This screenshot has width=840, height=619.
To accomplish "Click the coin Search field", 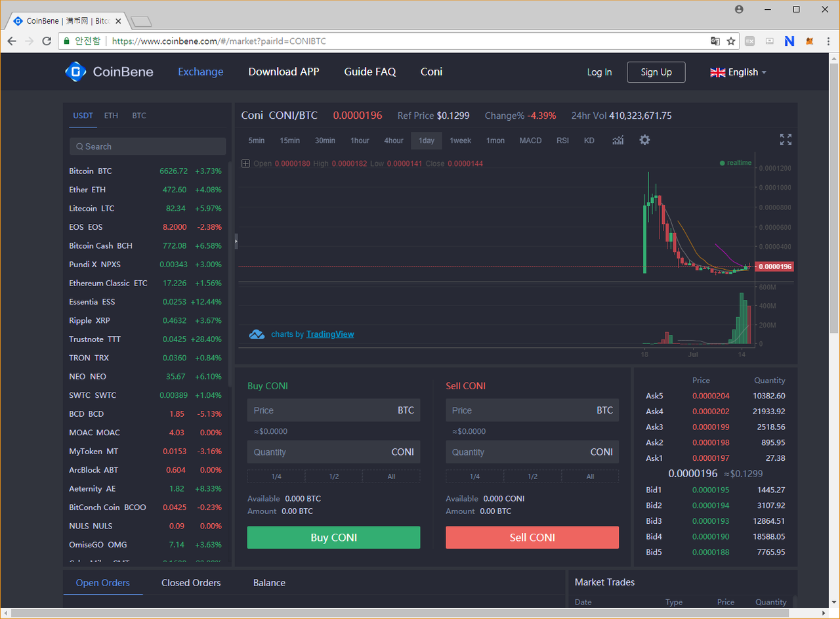I will coord(148,146).
